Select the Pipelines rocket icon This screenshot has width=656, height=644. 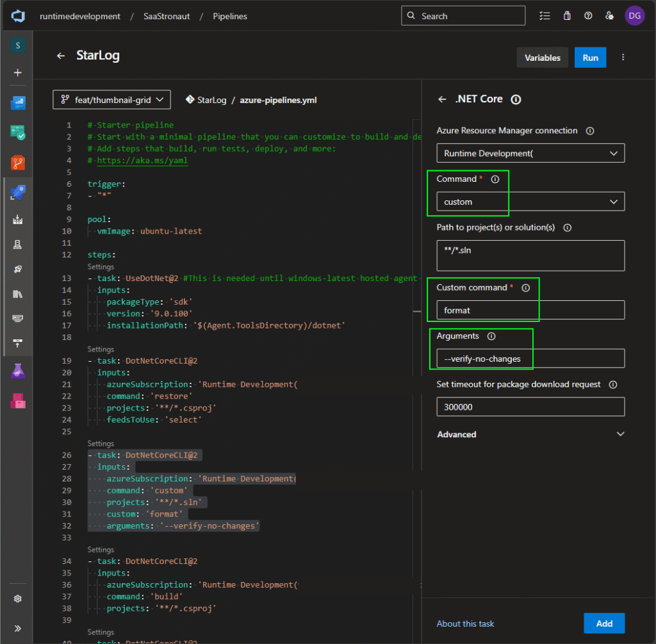[x=17, y=193]
